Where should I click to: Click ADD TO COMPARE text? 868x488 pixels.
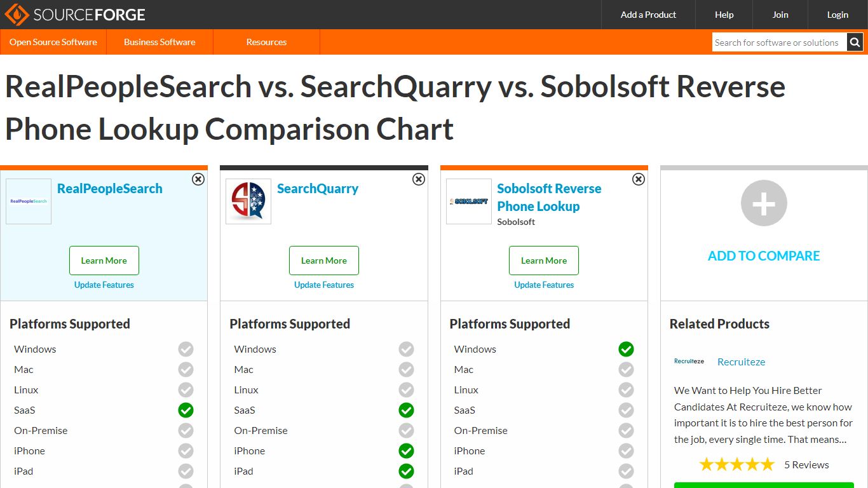click(x=764, y=256)
